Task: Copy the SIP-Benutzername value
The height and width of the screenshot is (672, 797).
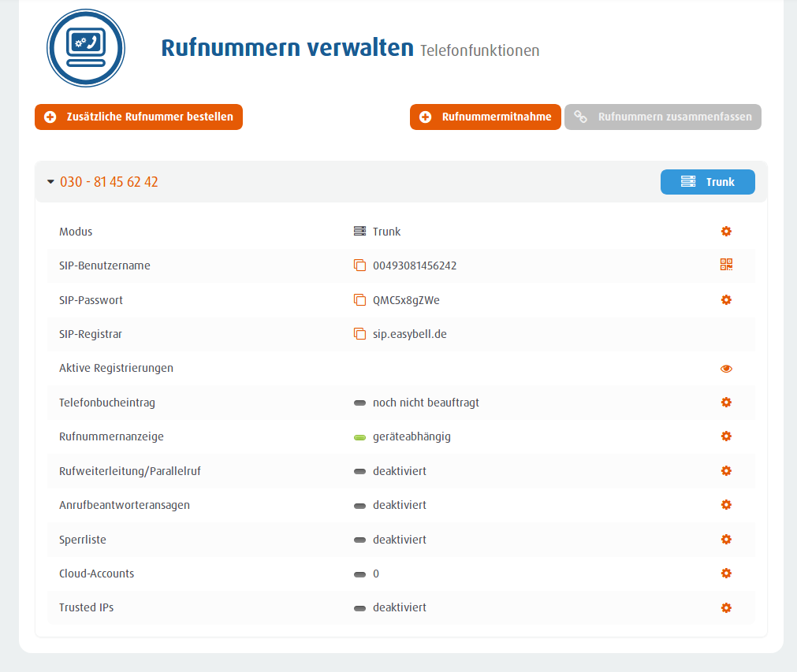Action: click(359, 265)
